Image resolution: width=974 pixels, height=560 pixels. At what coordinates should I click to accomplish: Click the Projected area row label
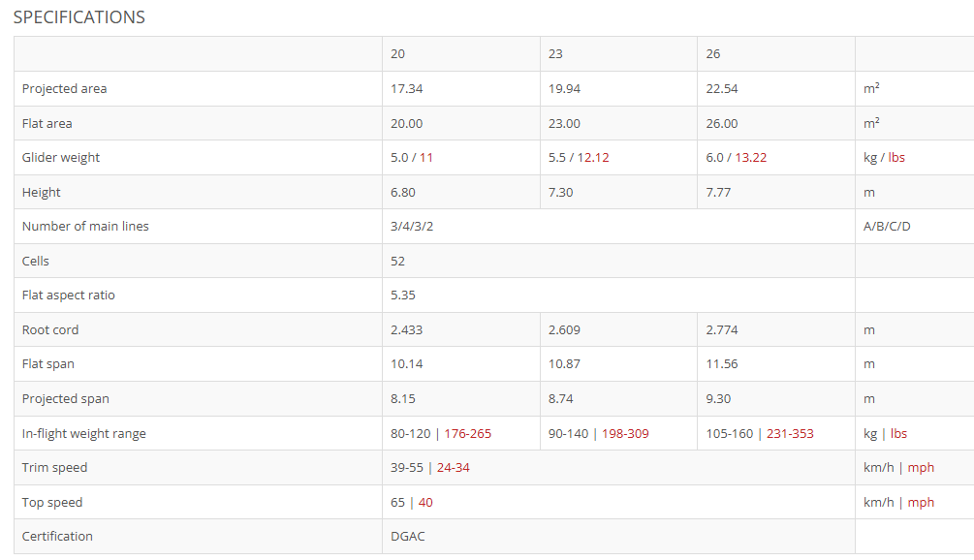click(x=65, y=89)
